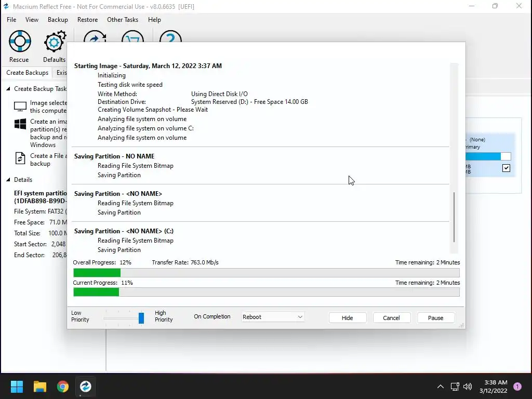
Task: Select 'Saving Partition - <NO NAME> (C:)' heading
Action: 124,231
